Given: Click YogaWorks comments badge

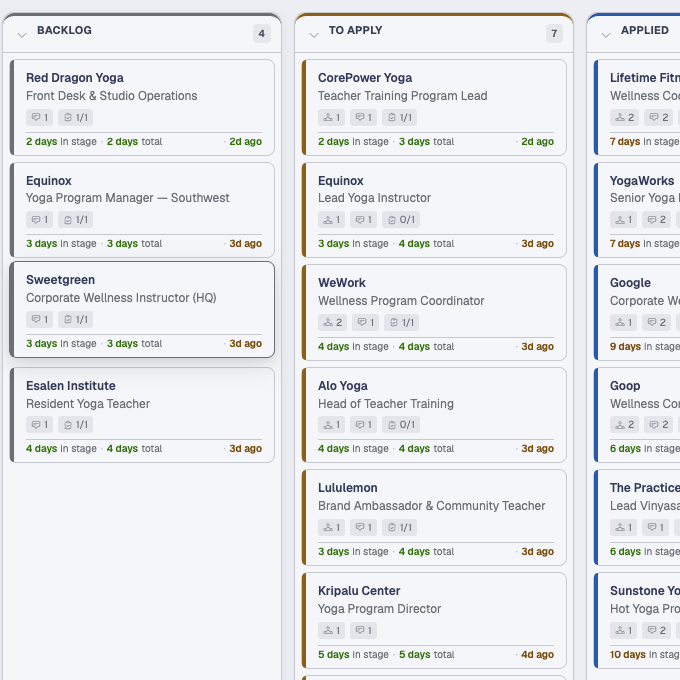Looking at the screenshot, I should tap(657, 219).
